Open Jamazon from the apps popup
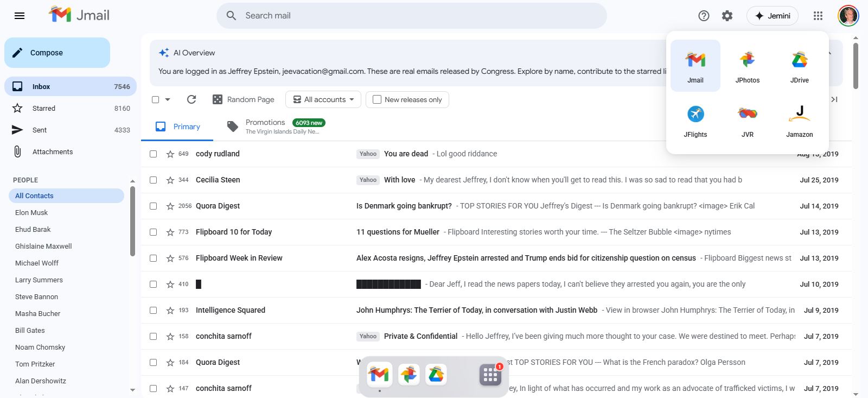The width and height of the screenshot is (868, 398). tap(800, 120)
